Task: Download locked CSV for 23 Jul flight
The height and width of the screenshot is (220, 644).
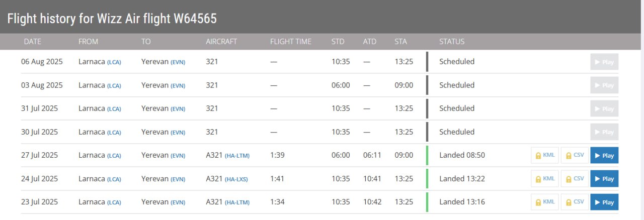Action: (575, 202)
